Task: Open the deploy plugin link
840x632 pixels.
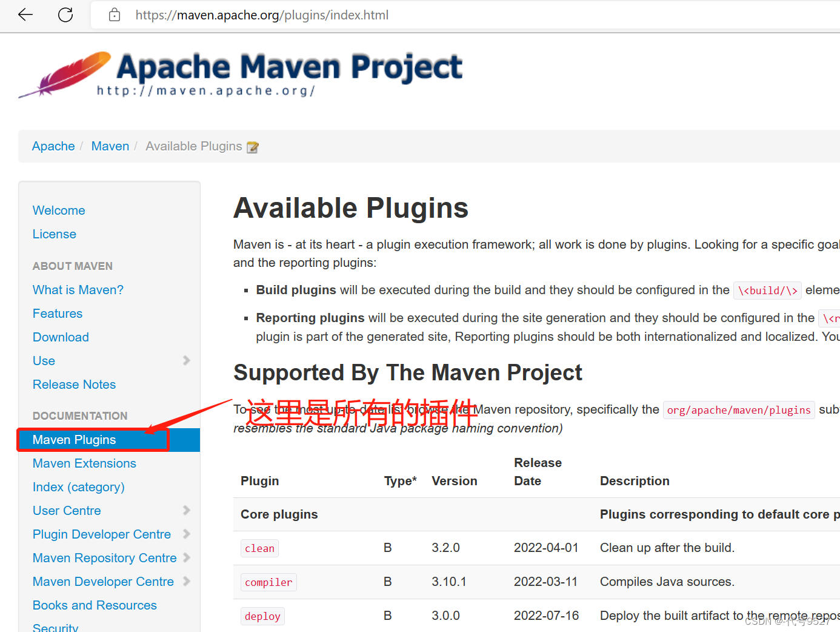Action: point(262,616)
